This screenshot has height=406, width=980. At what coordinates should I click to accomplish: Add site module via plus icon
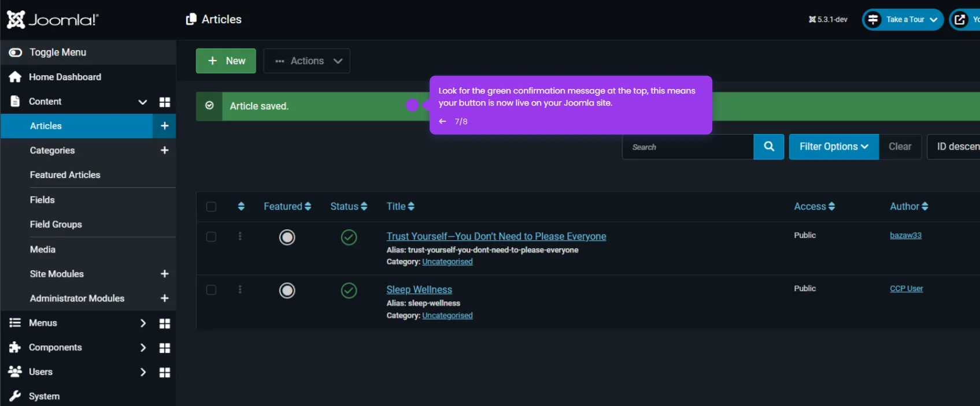tap(164, 274)
